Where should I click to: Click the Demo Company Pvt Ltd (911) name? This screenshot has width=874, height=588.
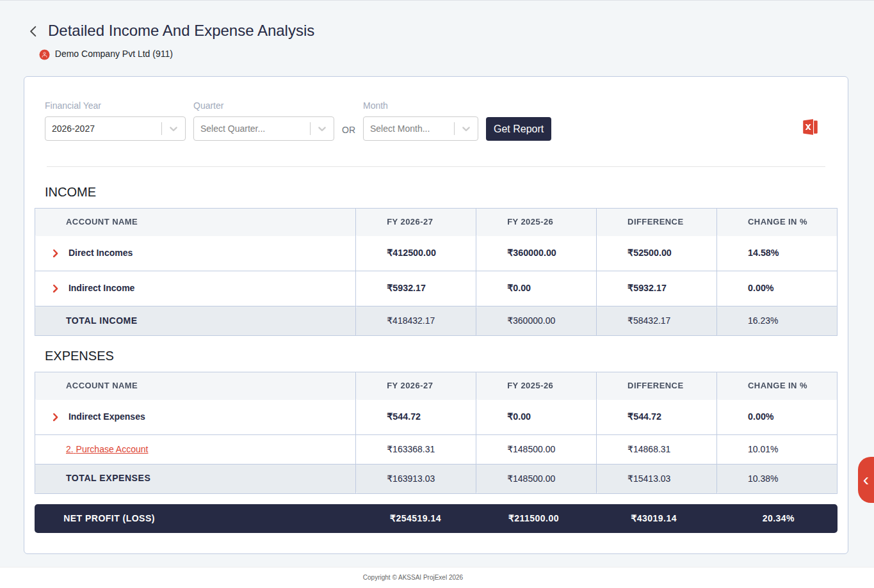[114, 54]
